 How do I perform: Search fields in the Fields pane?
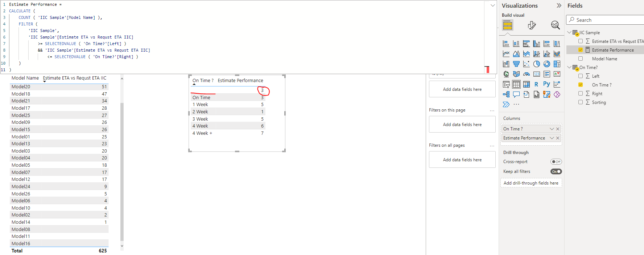click(606, 20)
